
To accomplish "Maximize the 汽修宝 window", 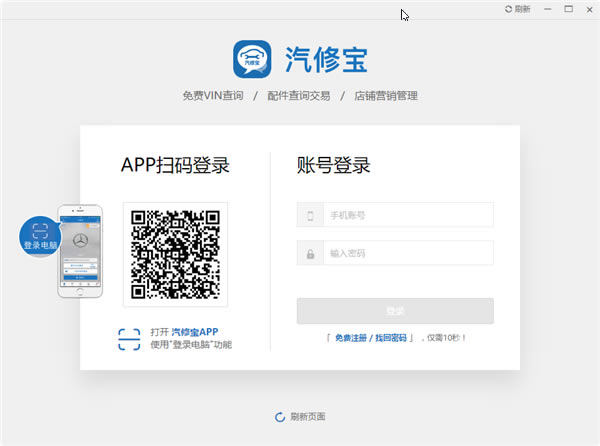I will [568, 8].
